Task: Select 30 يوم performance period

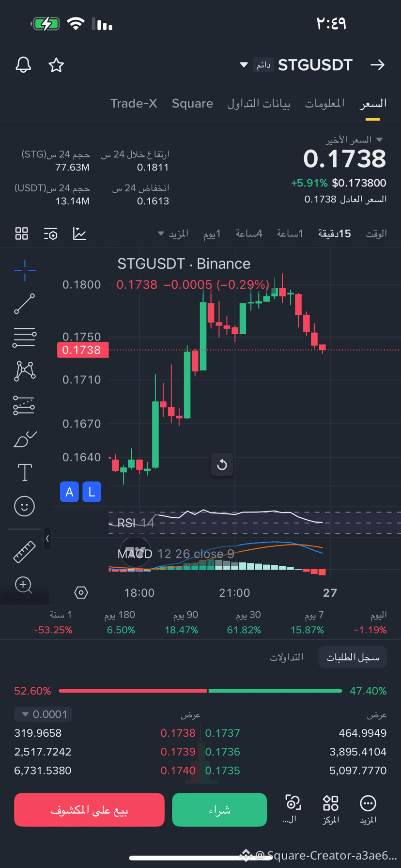Action: 244,622
